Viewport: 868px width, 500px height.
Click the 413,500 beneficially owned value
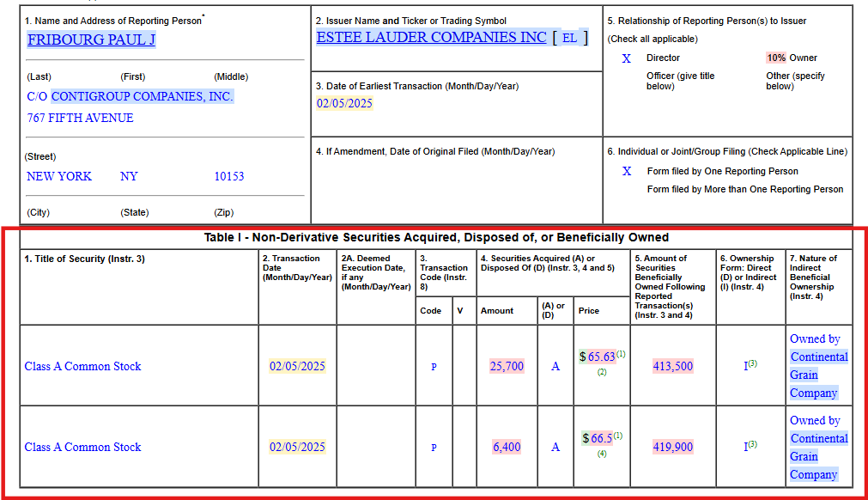point(672,366)
